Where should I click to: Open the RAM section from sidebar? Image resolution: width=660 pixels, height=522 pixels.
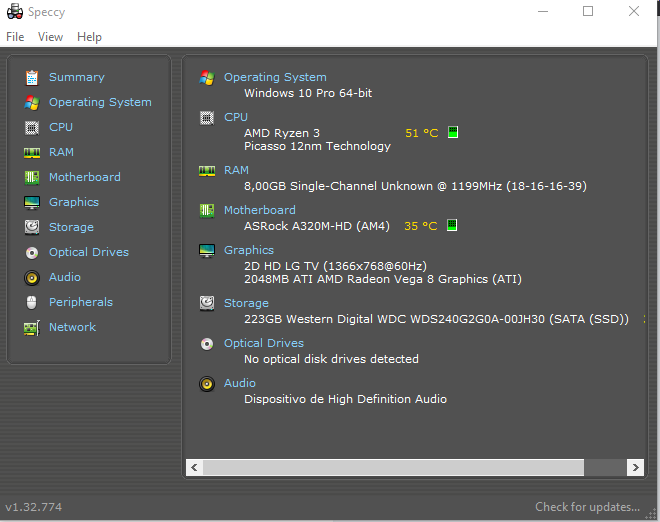(61, 152)
